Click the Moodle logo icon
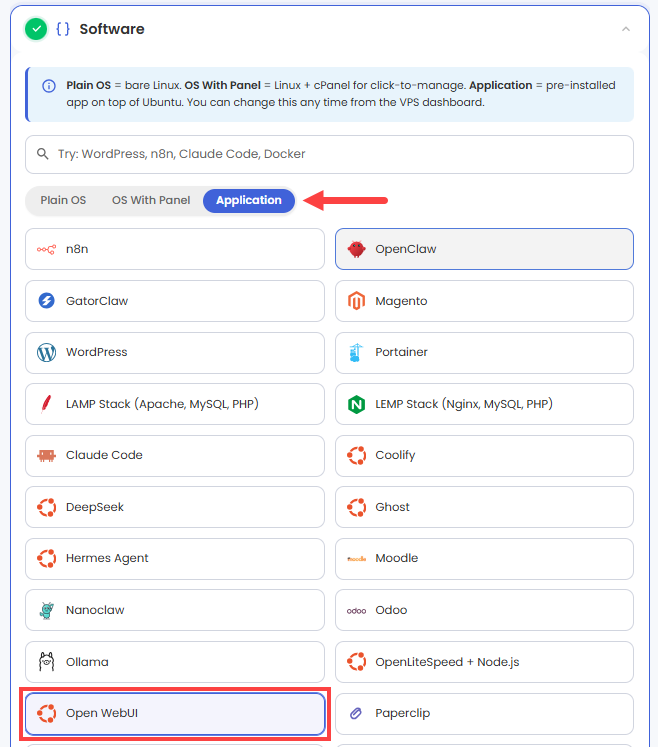The image size is (658, 747). [356, 559]
